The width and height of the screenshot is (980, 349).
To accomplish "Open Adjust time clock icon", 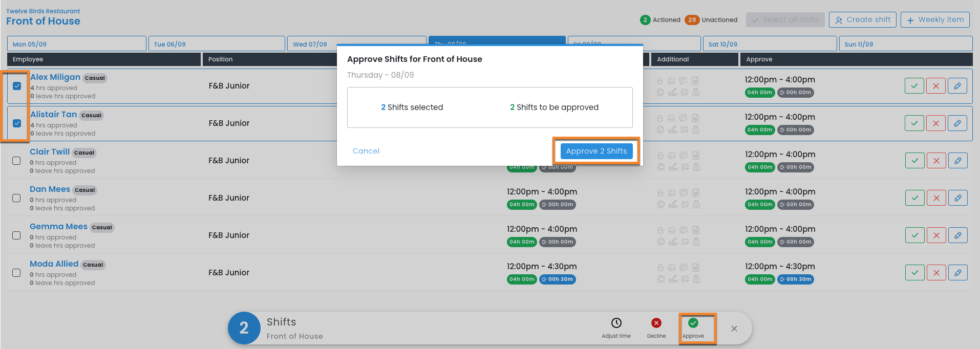I will [x=616, y=328].
